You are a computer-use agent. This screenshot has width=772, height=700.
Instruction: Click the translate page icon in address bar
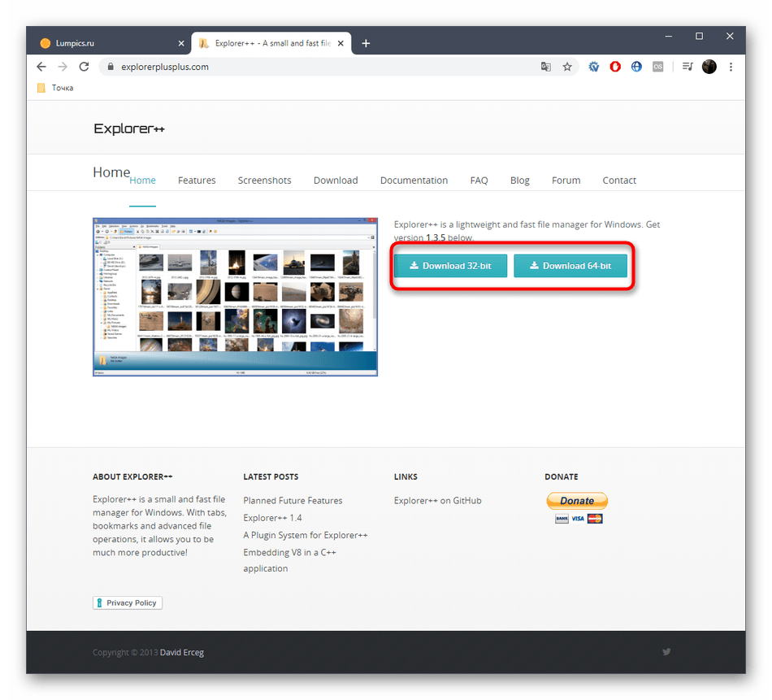pyautogui.click(x=546, y=67)
